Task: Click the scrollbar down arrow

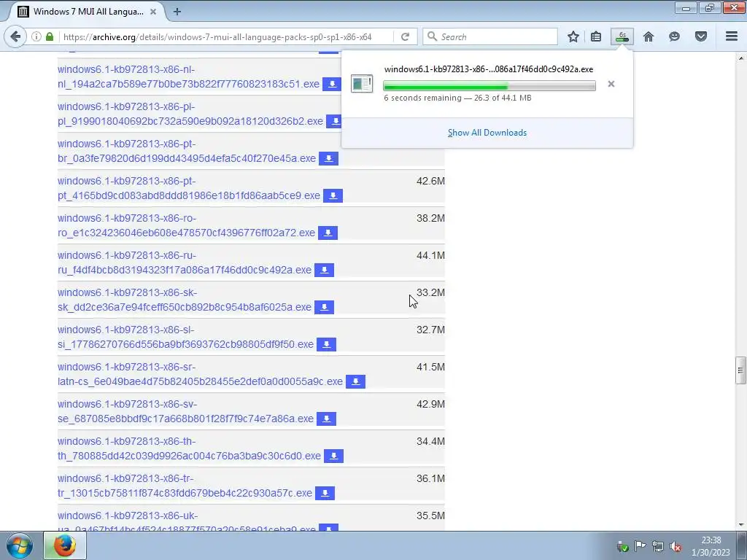Action: point(740,525)
